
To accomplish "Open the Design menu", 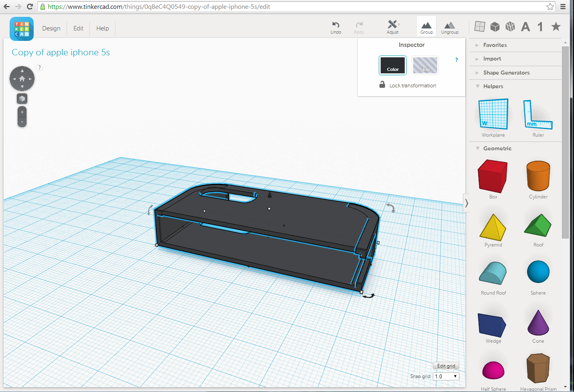I will pyautogui.click(x=51, y=28).
